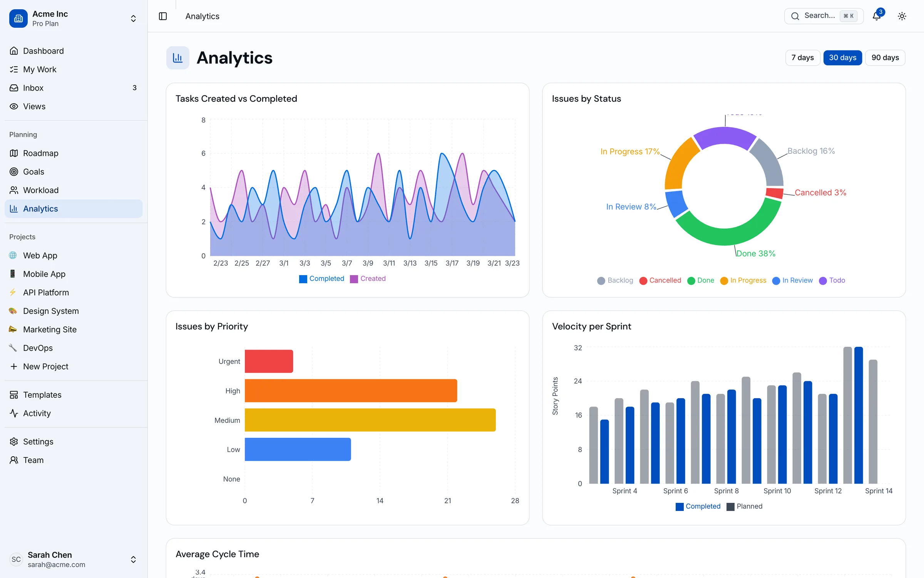Click the red Urgent priority bar

269,361
